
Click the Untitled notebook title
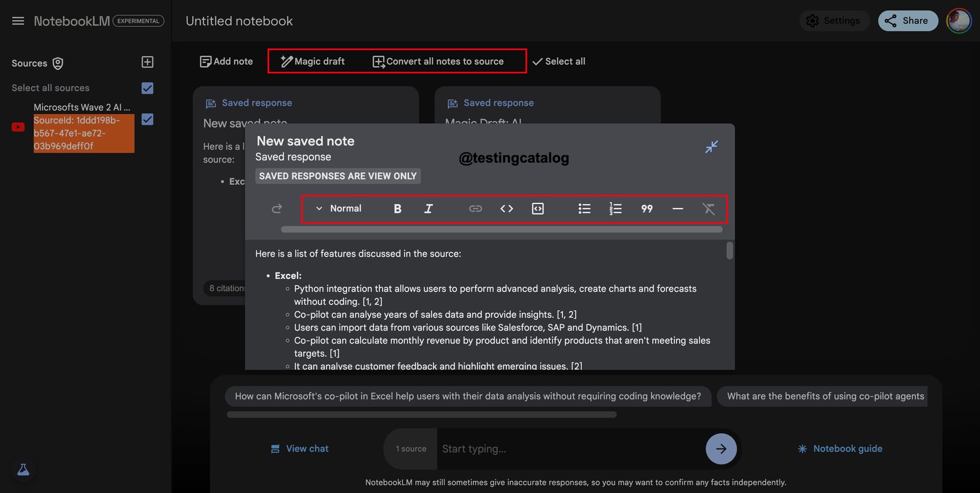tap(239, 21)
